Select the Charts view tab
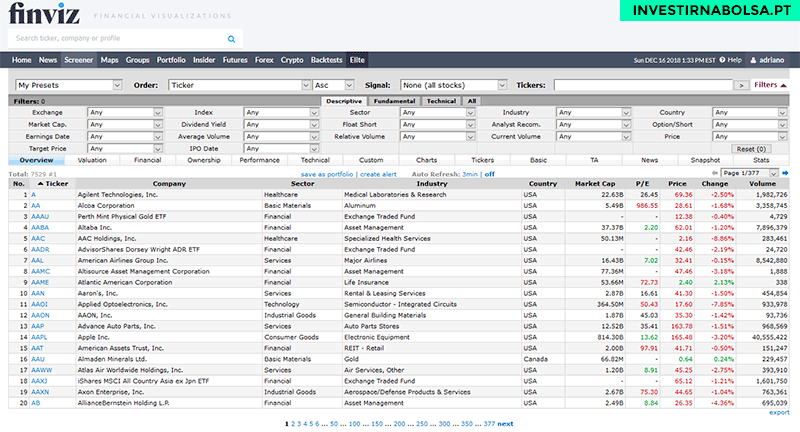The height and width of the screenshot is (432, 800). point(427,160)
